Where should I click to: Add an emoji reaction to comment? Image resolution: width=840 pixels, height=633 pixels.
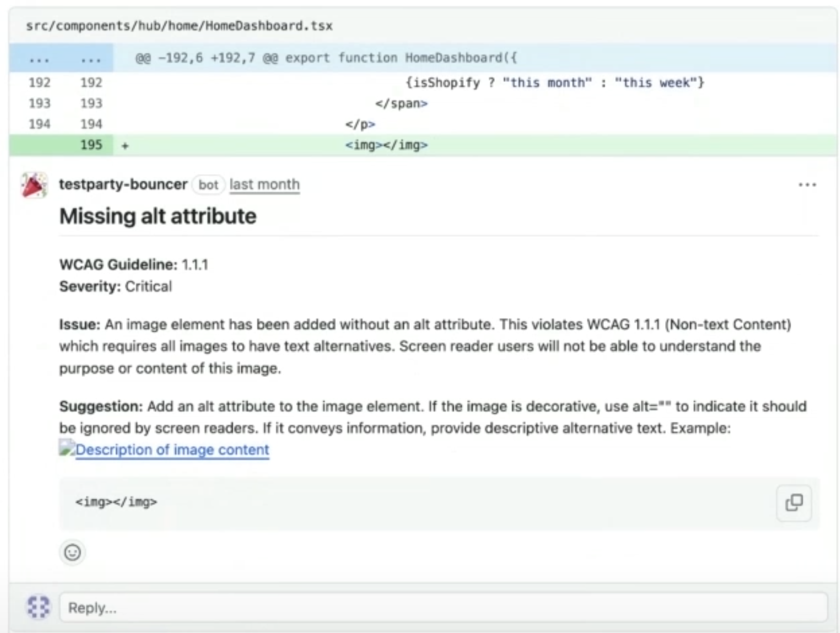point(72,552)
